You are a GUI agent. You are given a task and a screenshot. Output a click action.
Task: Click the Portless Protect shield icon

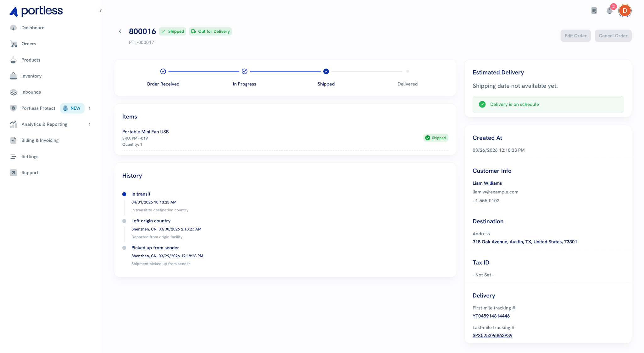point(13,108)
